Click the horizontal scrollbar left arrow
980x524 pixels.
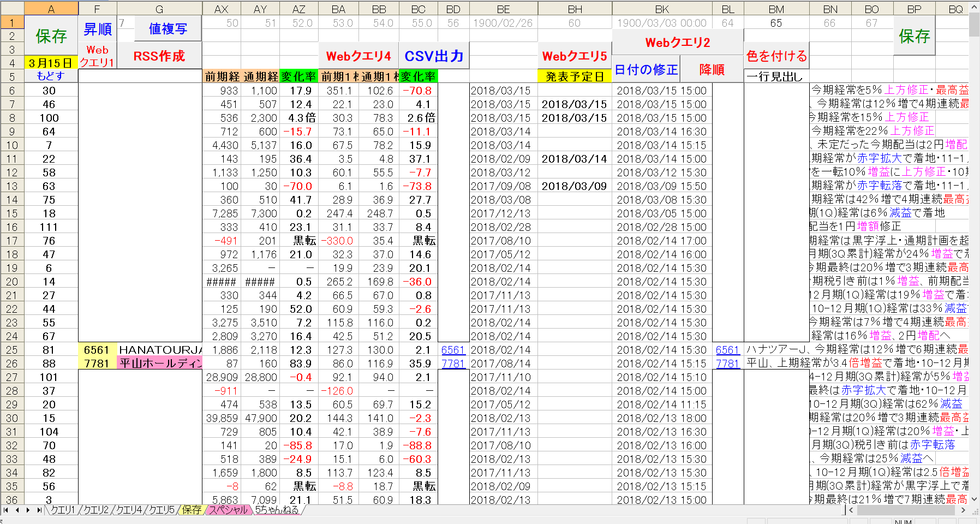pos(852,510)
